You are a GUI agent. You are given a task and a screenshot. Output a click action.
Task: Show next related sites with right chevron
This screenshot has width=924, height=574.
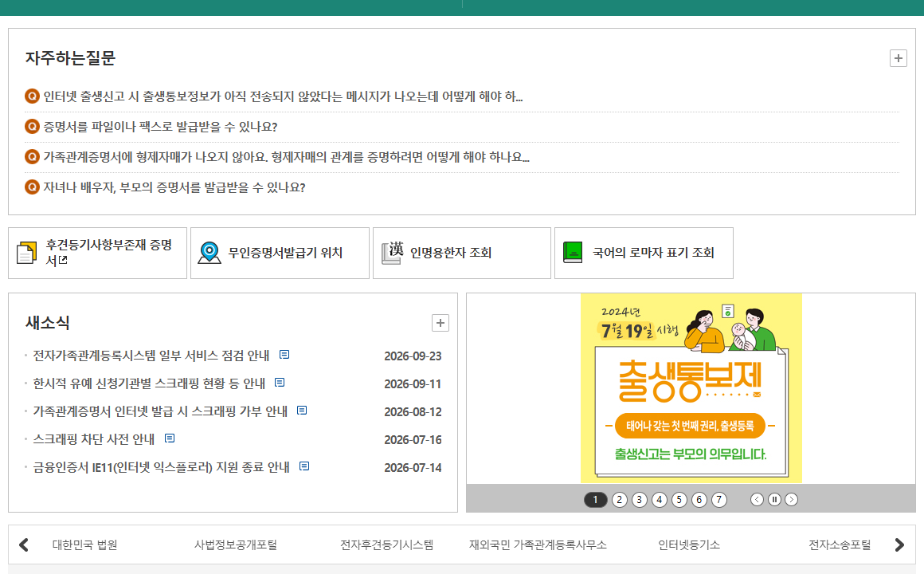[x=899, y=545]
